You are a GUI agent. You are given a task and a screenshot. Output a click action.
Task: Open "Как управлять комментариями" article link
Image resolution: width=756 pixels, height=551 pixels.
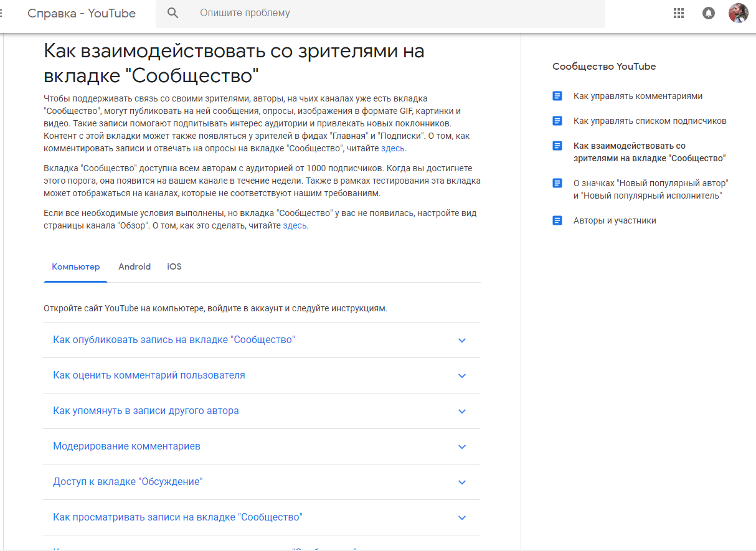(638, 96)
